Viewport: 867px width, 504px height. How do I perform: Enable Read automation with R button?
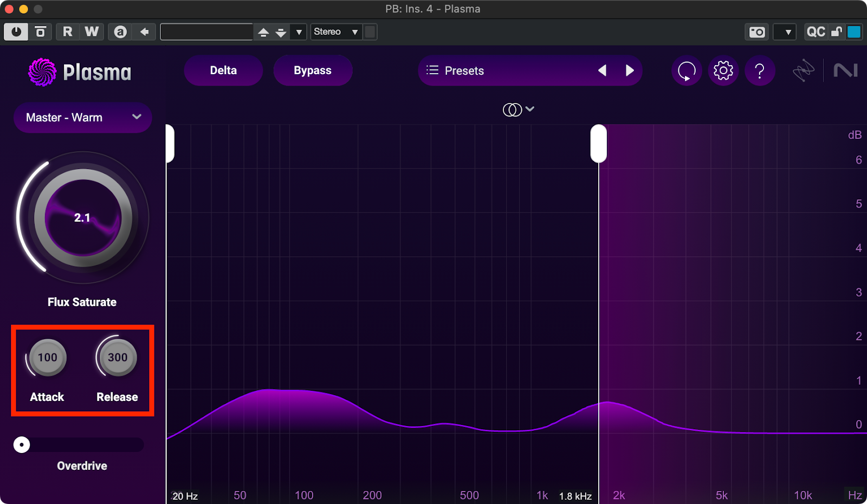click(x=67, y=32)
